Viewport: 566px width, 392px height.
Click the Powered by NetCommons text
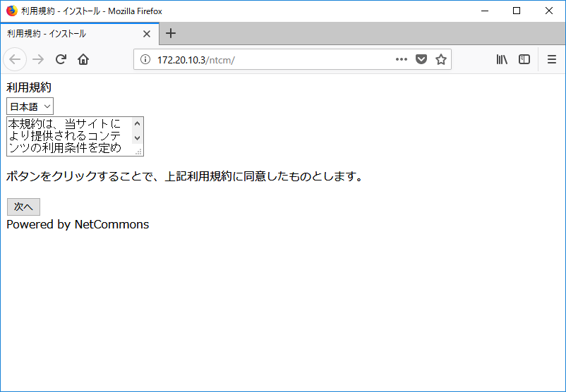click(78, 224)
